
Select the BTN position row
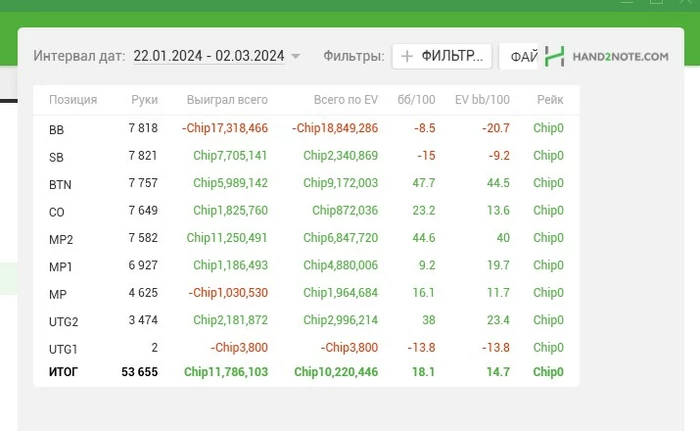306,184
